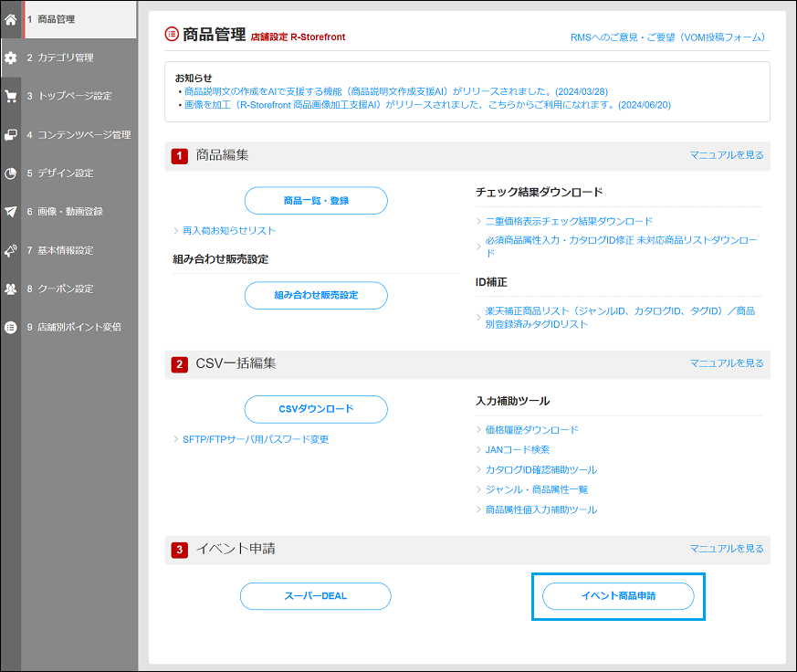Image resolution: width=797 pixels, height=672 pixels.
Task: Open the 商品管理 home icon in sidebar
Action: click(x=11, y=19)
